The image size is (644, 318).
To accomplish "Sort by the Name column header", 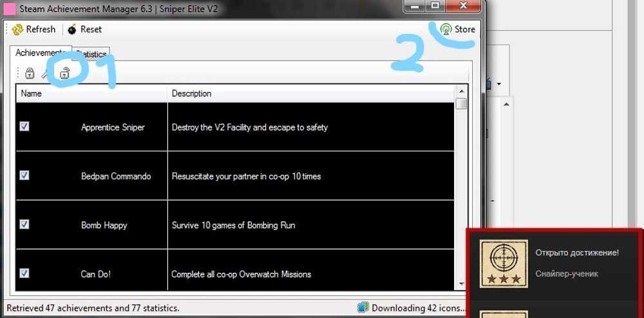I will pos(91,93).
